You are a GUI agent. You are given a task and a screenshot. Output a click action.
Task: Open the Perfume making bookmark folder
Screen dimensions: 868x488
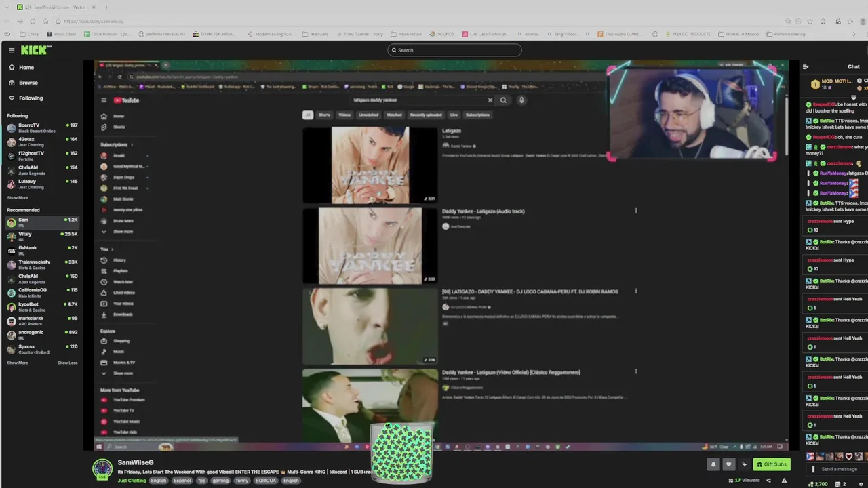coord(786,34)
